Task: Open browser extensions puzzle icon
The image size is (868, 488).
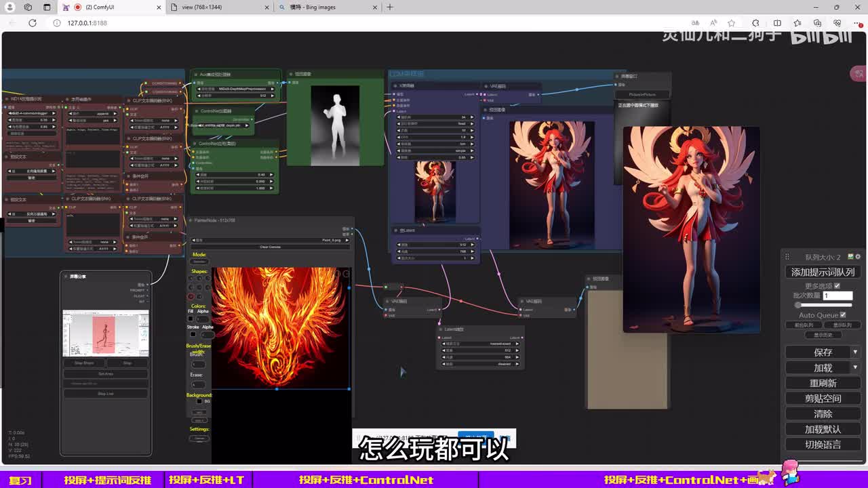Action: point(754,23)
